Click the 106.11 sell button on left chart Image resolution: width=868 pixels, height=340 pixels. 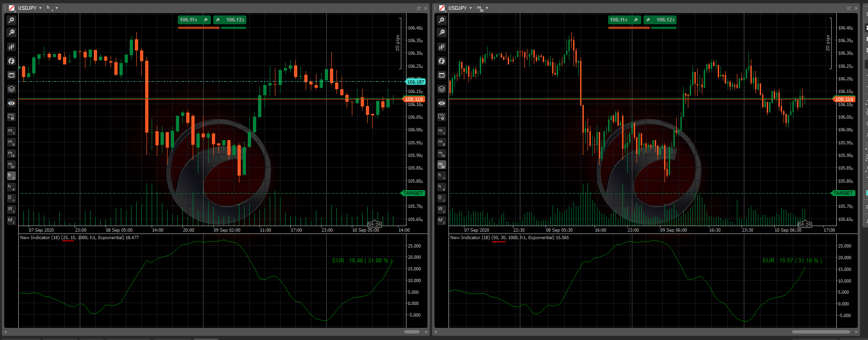pos(194,20)
